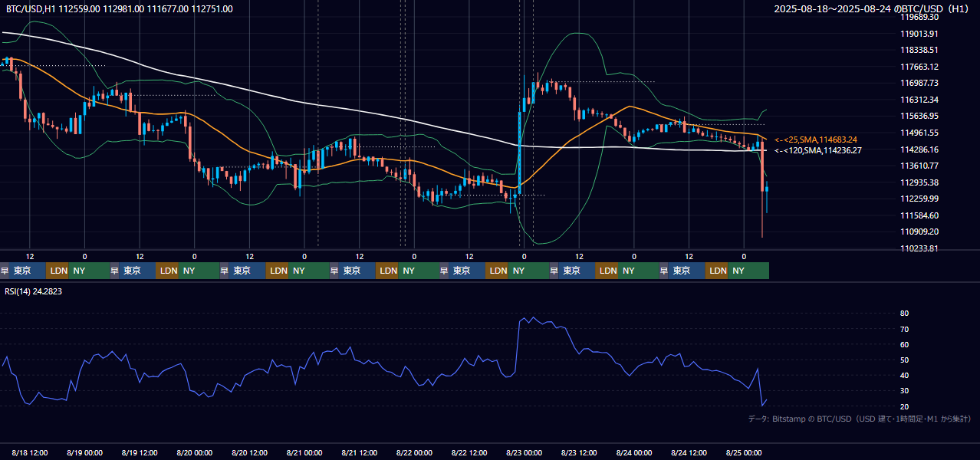
Task: Click the 8/19 12:00 date label
Action: click(140, 452)
